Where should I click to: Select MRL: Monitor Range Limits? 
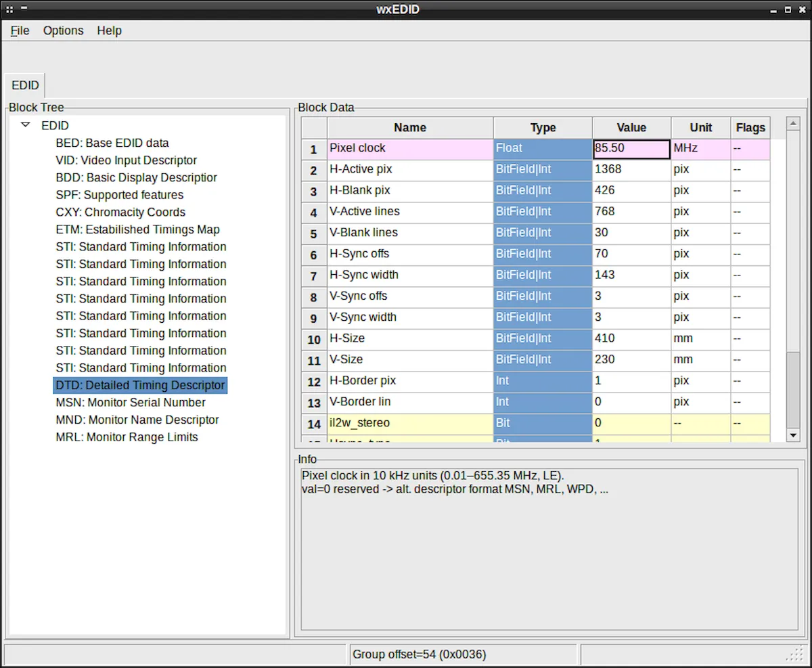[127, 437]
